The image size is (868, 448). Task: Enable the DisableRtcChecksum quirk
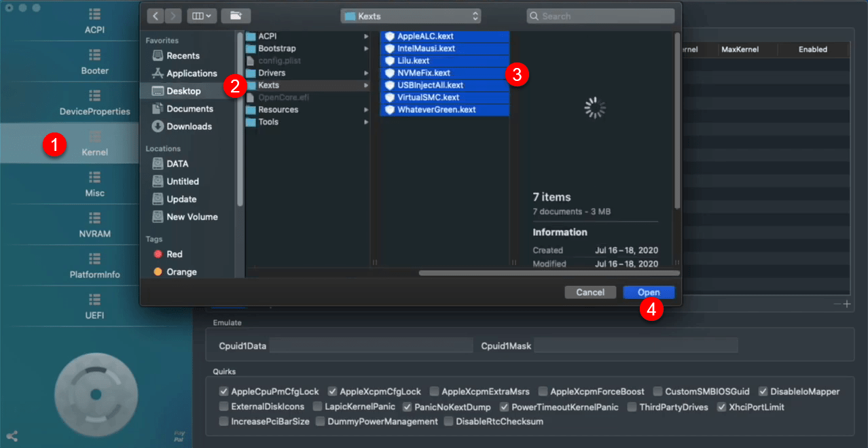click(x=448, y=421)
